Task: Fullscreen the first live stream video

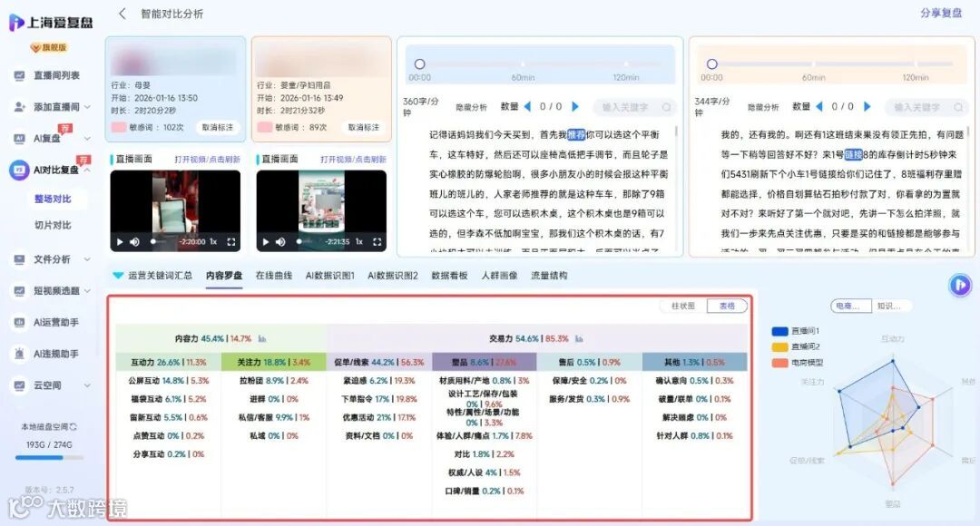Action: tap(230, 242)
